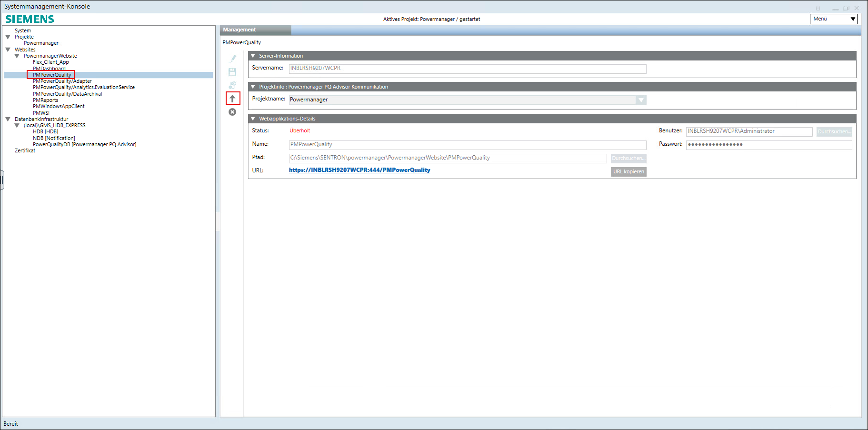Collapse the Server-Information section

(253, 56)
